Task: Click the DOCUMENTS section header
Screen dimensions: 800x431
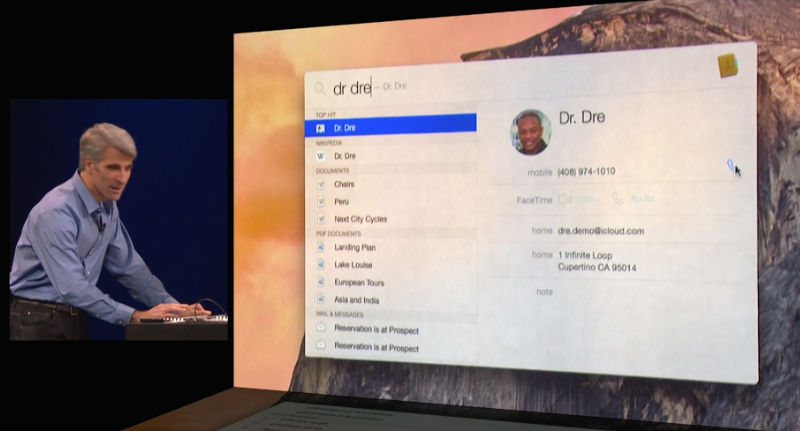Action: coord(332,171)
